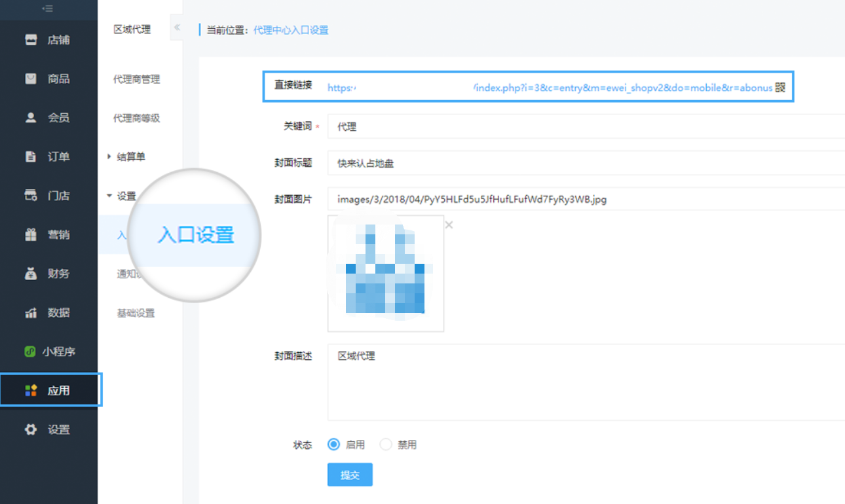Collapse the main sidebar using the top toggle icon
The height and width of the screenshot is (504, 845).
(47, 9)
